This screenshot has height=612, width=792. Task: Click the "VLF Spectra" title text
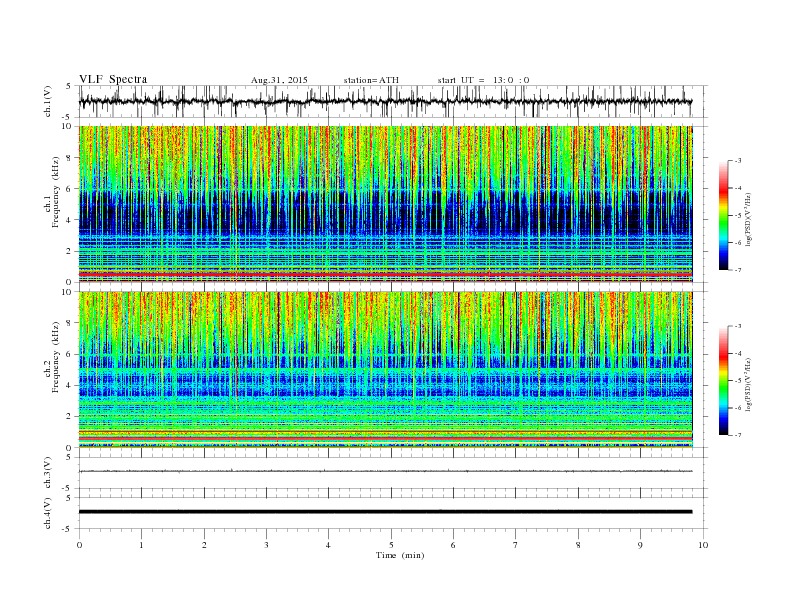113,79
